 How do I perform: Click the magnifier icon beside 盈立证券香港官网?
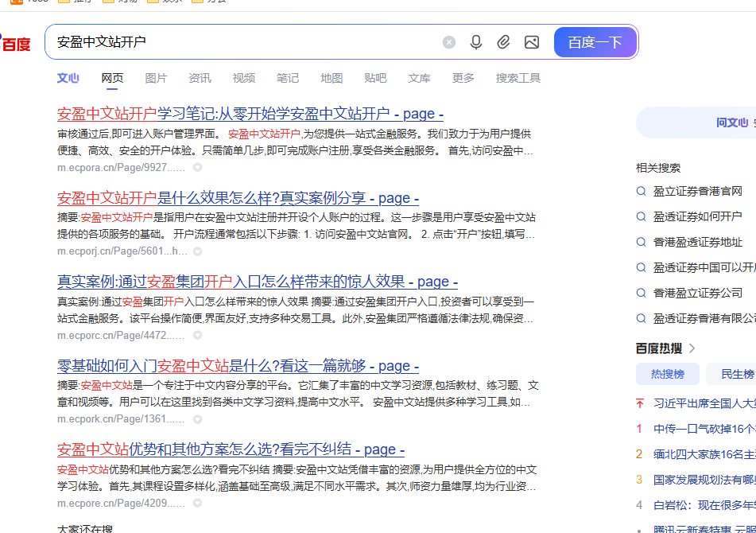coord(641,191)
